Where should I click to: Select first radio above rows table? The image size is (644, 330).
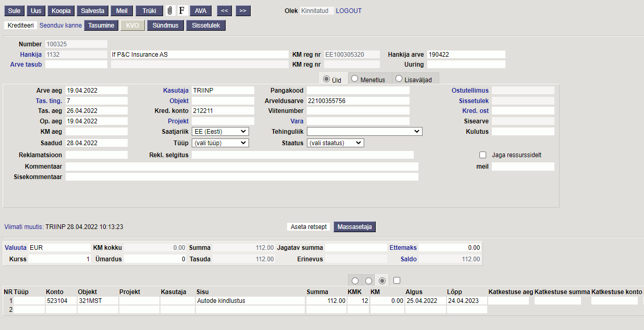(x=355, y=281)
